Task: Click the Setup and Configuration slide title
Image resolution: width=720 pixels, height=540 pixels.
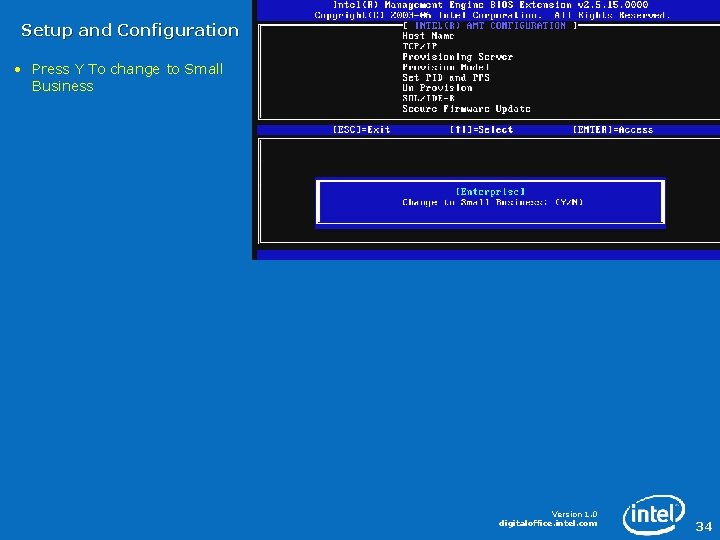Action: pyautogui.click(x=130, y=30)
